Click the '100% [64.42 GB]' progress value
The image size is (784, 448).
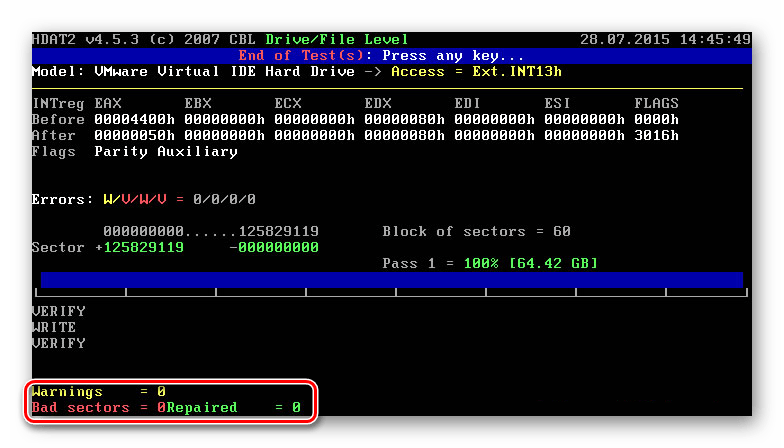pos(530,264)
